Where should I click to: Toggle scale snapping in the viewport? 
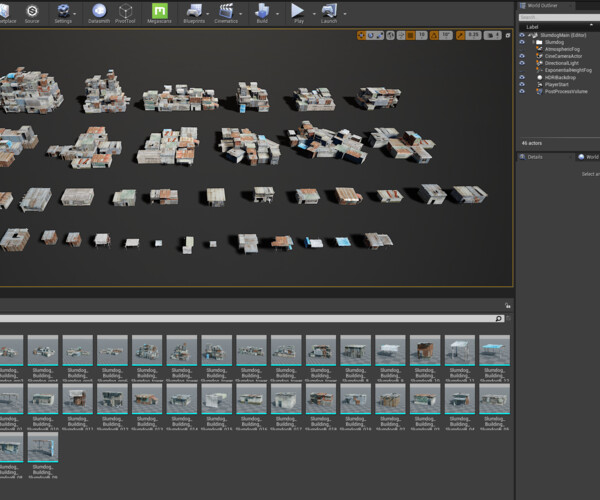460,36
